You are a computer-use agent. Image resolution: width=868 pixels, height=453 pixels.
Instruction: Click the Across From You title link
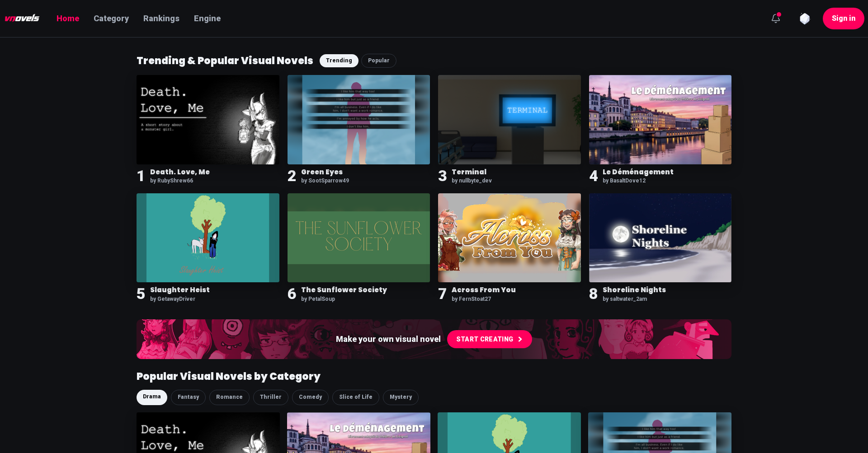[x=484, y=290]
